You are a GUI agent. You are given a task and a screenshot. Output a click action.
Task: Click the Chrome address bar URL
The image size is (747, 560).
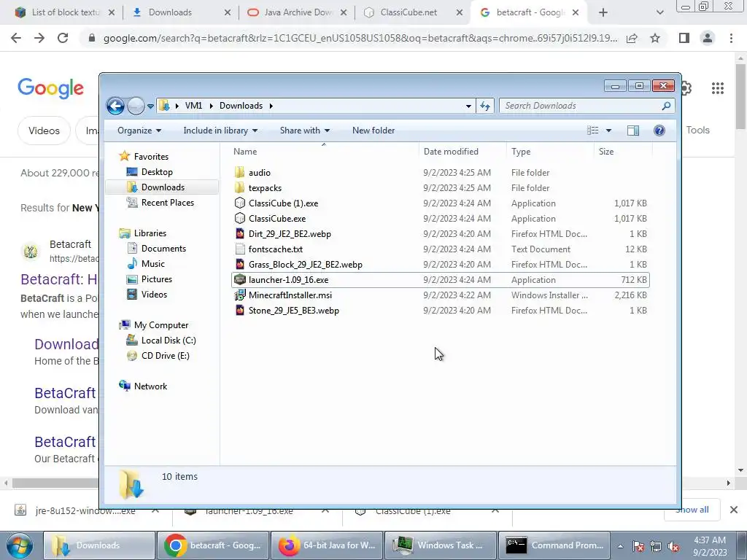click(360, 38)
